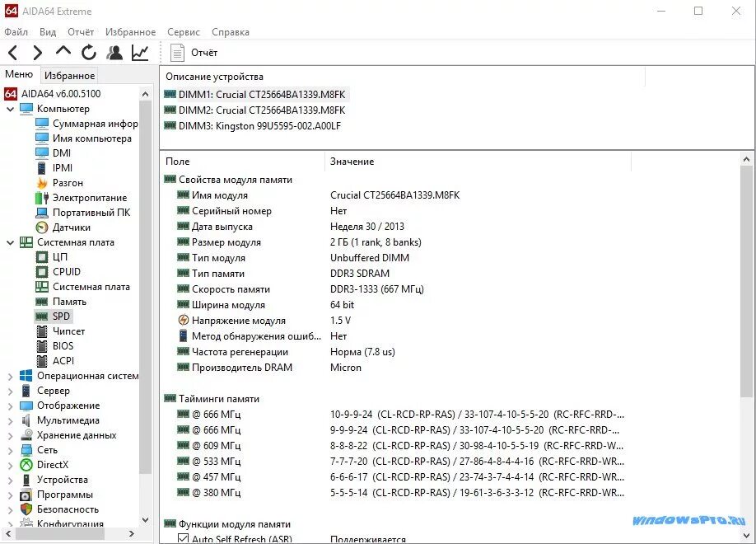The width and height of the screenshot is (756, 544).
Task: Open the Справка menu
Action: click(x=231, y=32)
